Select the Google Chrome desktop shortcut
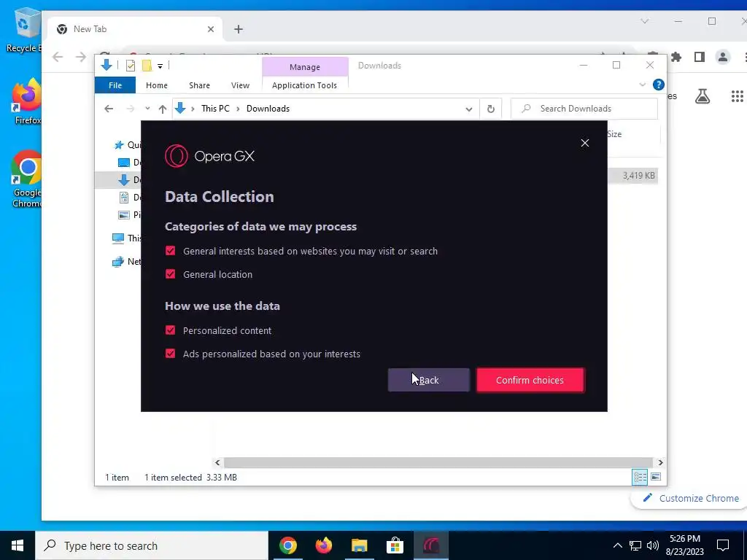The height and width of the screenshot is (560, 747). point(26,179)
